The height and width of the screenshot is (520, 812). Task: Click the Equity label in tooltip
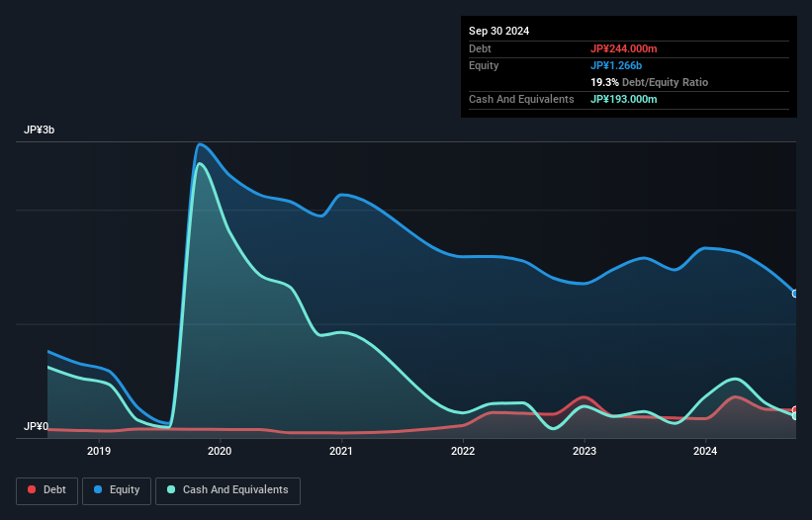point(484,65)
